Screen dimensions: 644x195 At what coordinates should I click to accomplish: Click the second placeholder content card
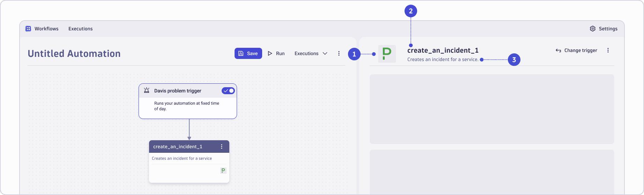[x=492, y=172]
